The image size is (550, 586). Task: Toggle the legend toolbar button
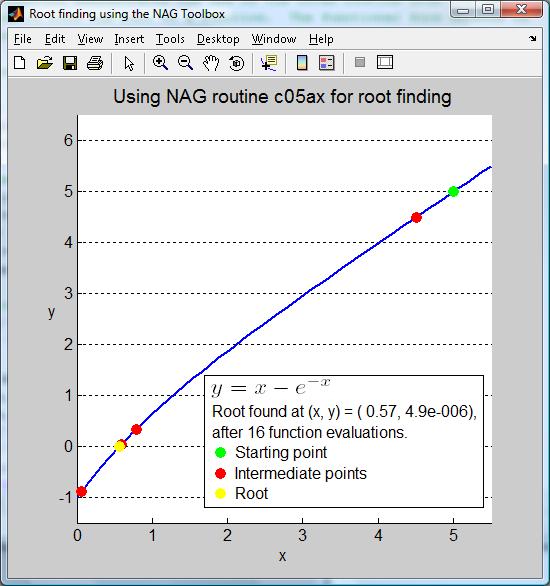327,63
